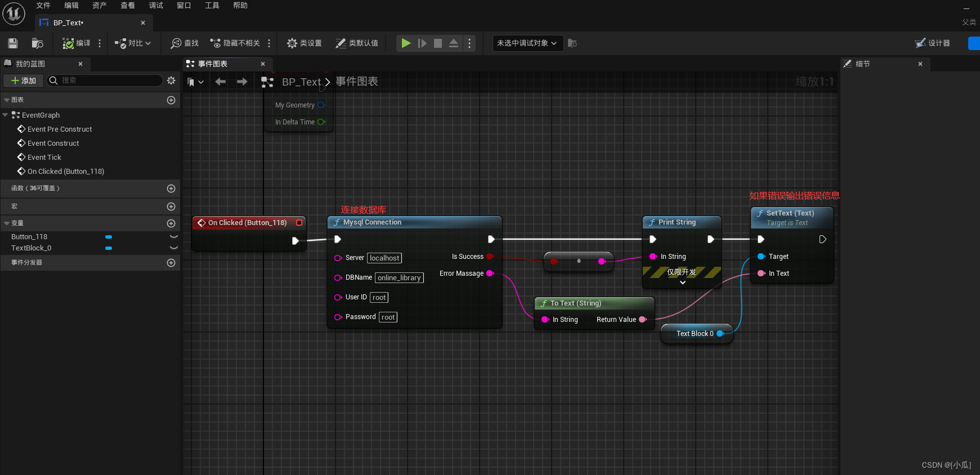Open the Edit (编辑) menu
This screenshot has height=475, width=980.
71,6
